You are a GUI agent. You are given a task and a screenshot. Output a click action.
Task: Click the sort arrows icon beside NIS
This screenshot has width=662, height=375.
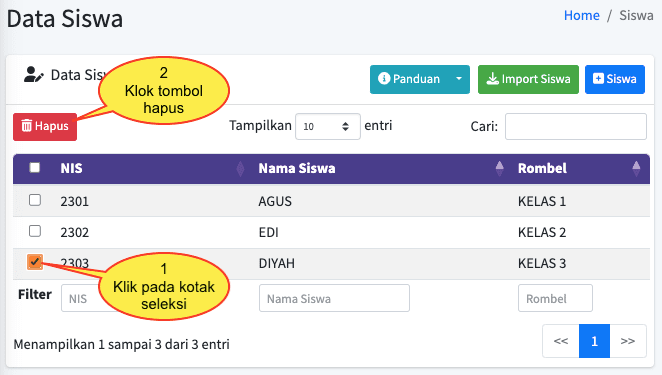(240, 168)
